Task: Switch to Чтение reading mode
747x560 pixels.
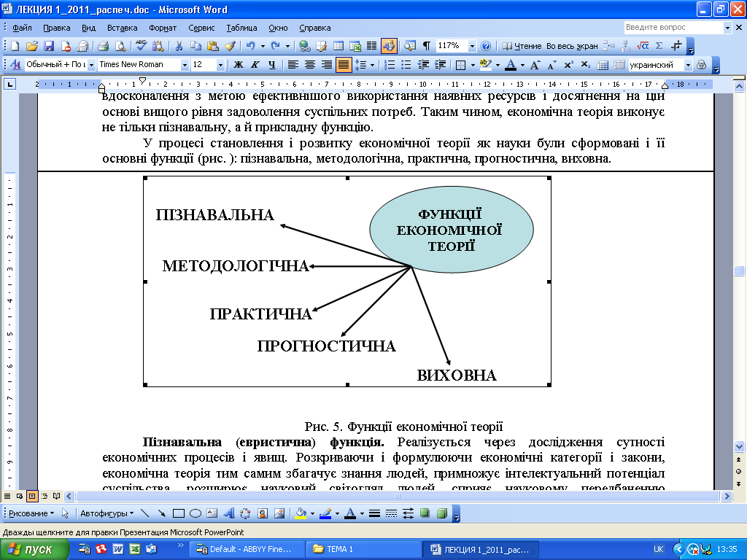Action: (x=522, y=46)
